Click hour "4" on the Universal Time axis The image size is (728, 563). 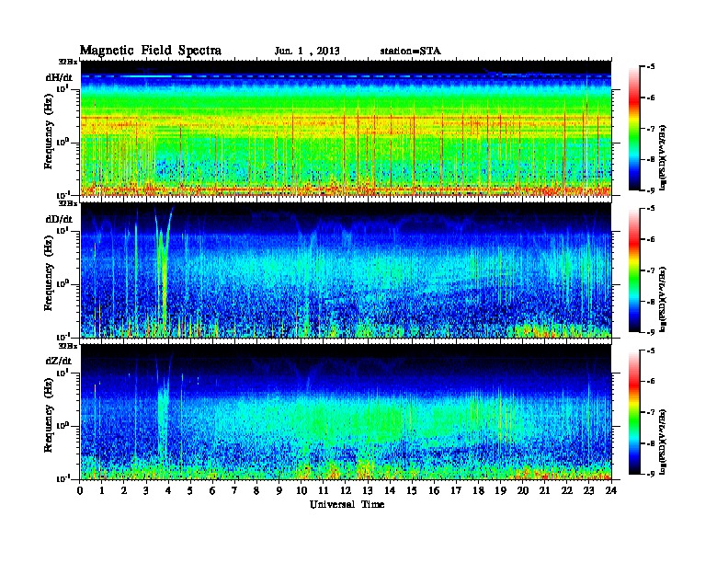(x=168, y=491)
